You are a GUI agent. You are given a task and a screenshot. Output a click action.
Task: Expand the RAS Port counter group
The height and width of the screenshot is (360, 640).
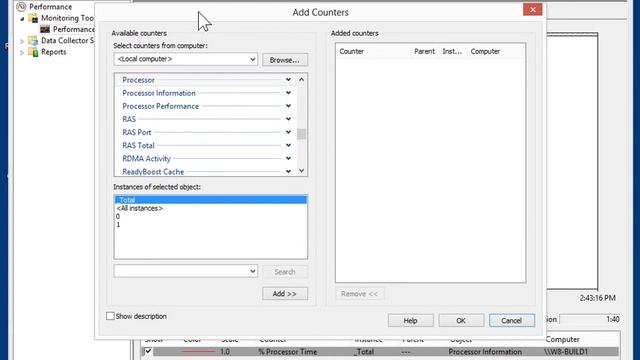click(288, 132)
